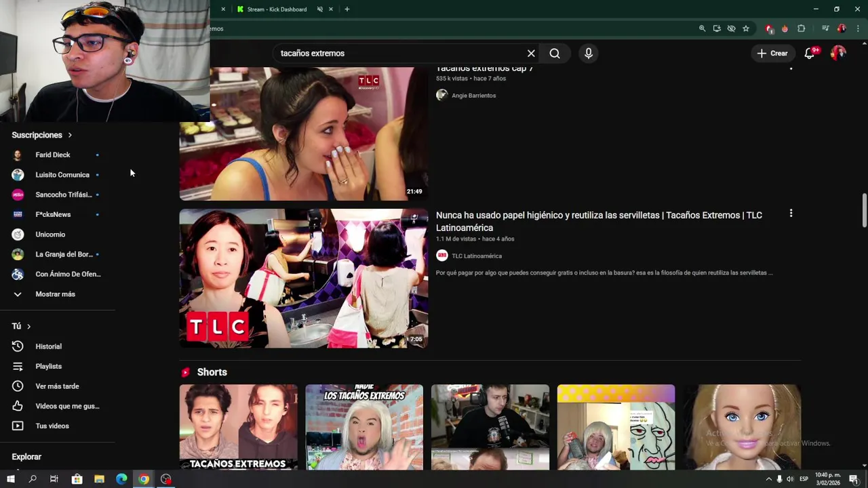The height and width of the screenshot is (488, 868).
Task: Open the streamer-at-desk short thumbnail
Action: point(490,427)
